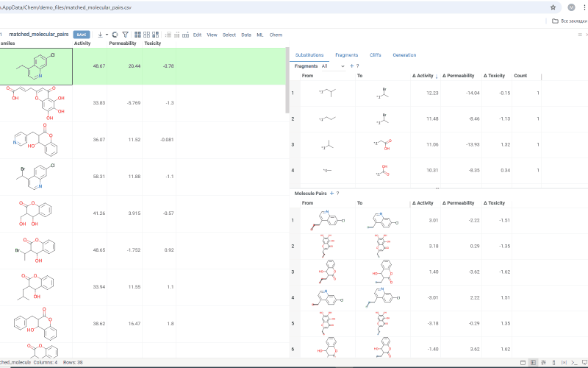Open the Fragments 'All' dropdown
Image resolution: width=588 pixels, height=368 pixels.
pyautogui.click(x=332, y=66)
